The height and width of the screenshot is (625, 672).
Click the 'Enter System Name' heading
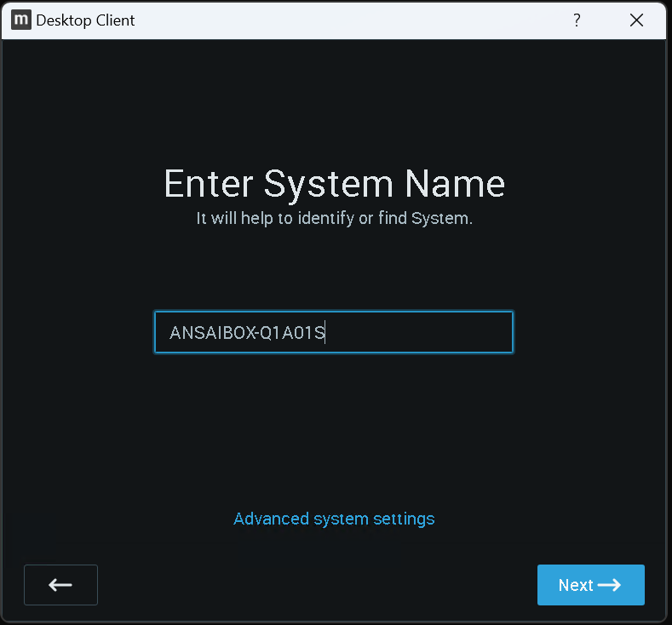334,184
